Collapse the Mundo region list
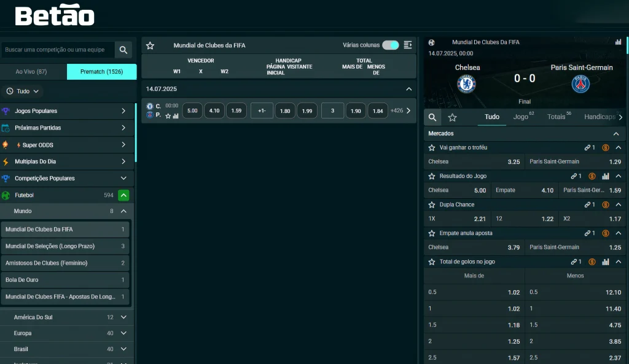 [123, 211]
